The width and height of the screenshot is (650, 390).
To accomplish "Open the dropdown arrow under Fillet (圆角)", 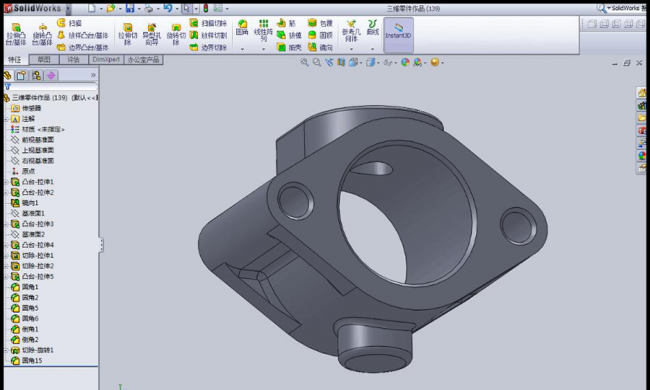I will (x=242, y=49).
